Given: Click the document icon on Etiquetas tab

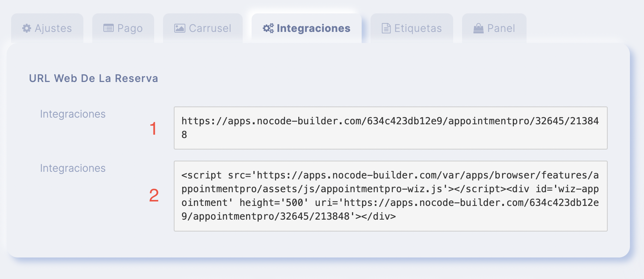Looking at the screenshot, I should [386, 28].
